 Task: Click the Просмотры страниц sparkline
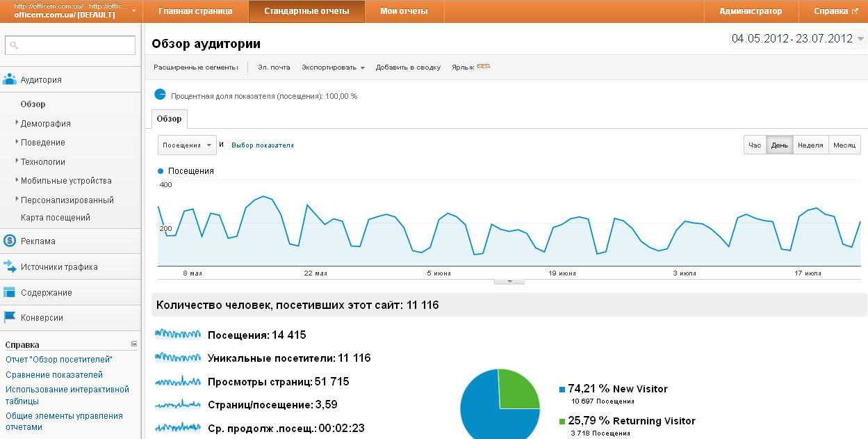pyautogui.click(x=178, y=381)
